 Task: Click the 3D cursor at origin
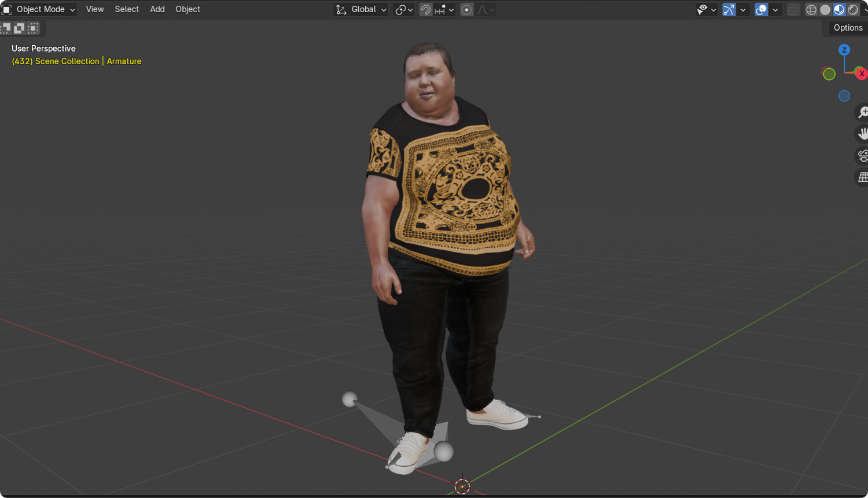coord(462,486)
